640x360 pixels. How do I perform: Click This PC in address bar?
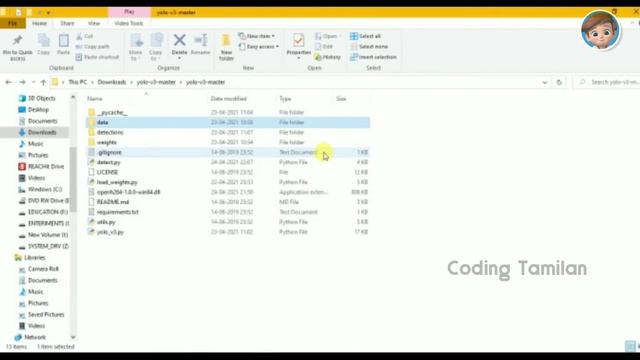click(x=78, y=82)
